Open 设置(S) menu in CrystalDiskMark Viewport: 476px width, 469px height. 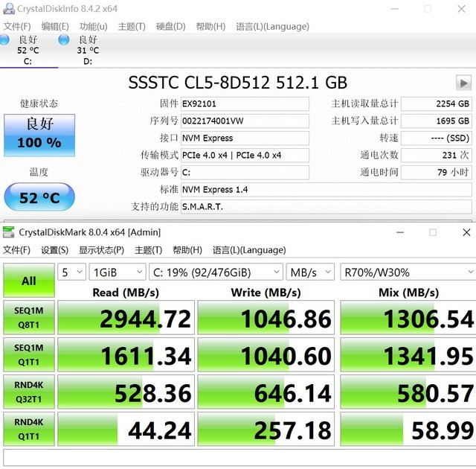54,250
